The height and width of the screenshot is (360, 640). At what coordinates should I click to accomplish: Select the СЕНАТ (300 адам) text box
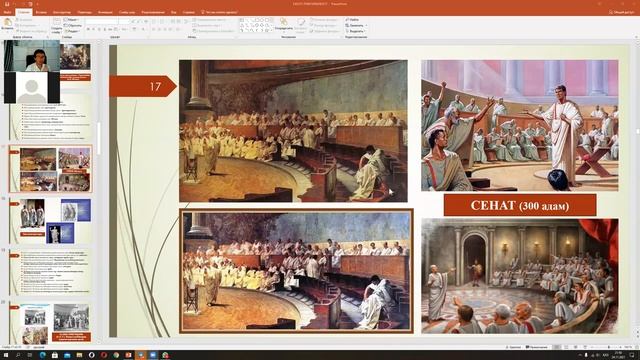pos(520,205)
